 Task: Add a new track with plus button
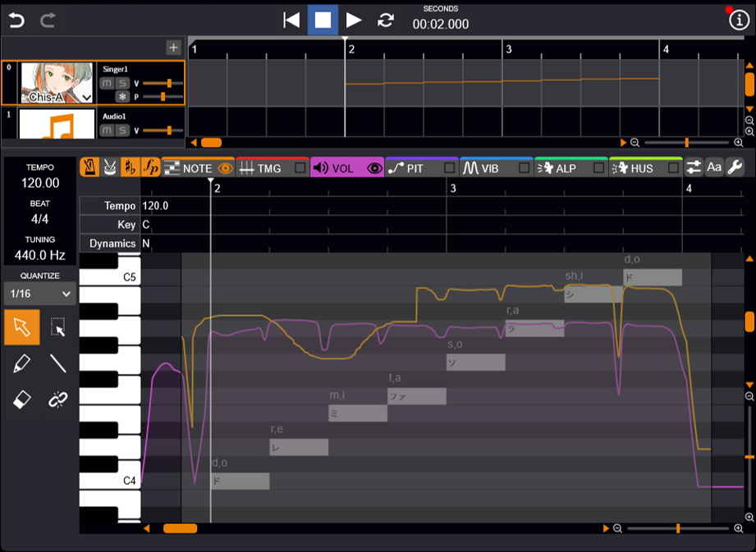[x=173, y=48]
